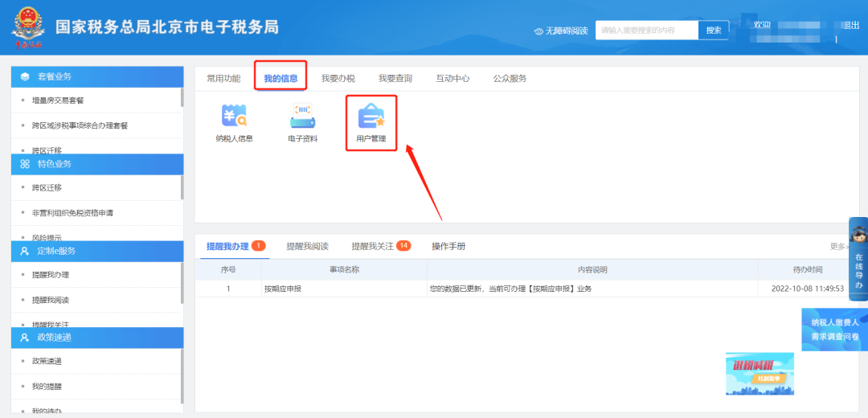Screen dimensions: 868x418
Task: Click the 政策速递 panel scrollbar
Action: (182, 376)
